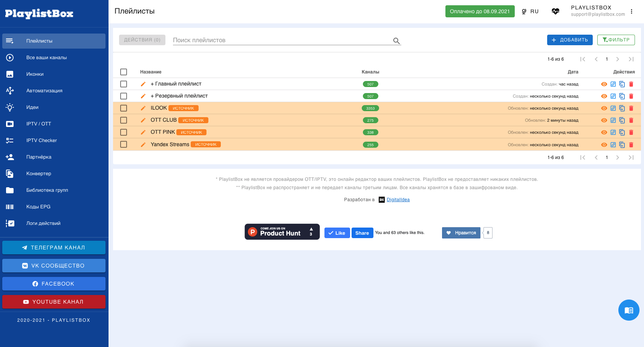Delete the OTT CLUB playlist via trash icon
The height and width of the screenshot is (347, 644).
point(631,120)
